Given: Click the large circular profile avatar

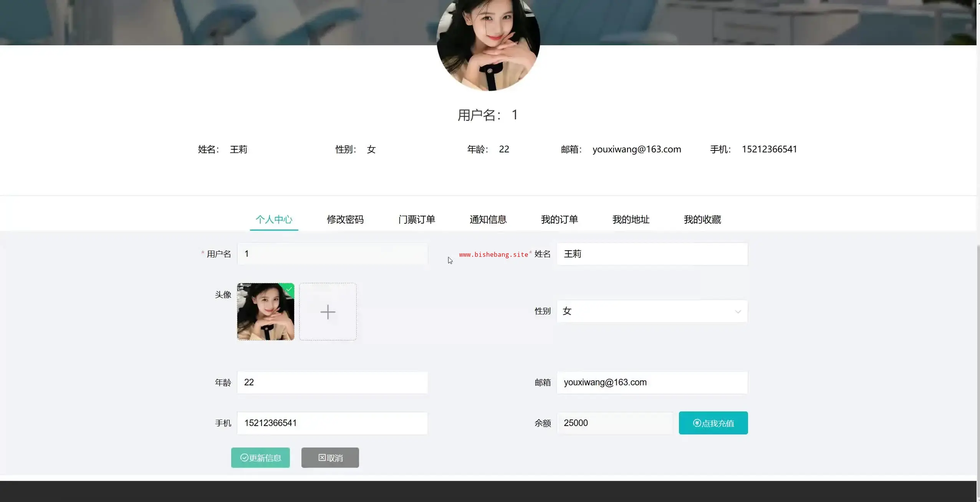Looking at the screenshot, I should click(488, 42).
